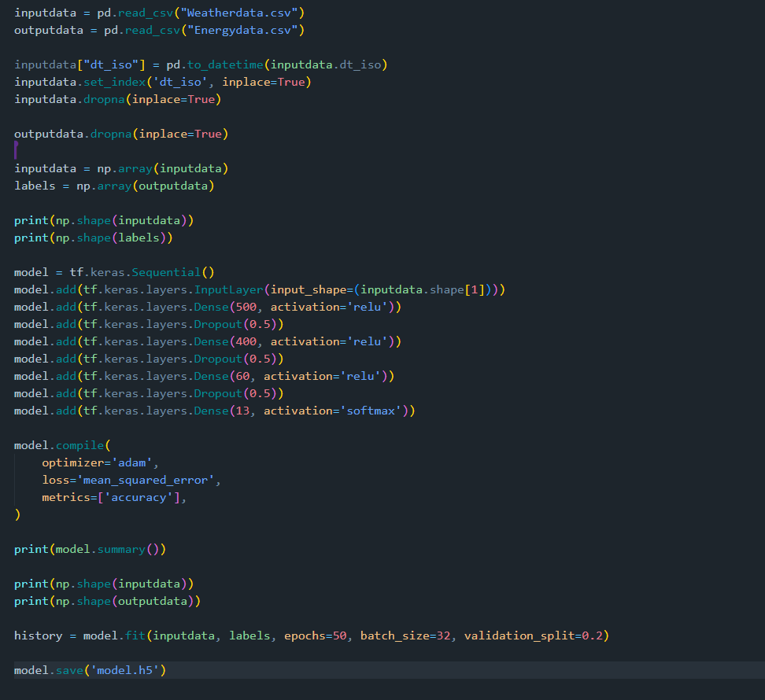Click the history variable name
The height and width of the screenshot is (700, 765).
click(38, 636)
